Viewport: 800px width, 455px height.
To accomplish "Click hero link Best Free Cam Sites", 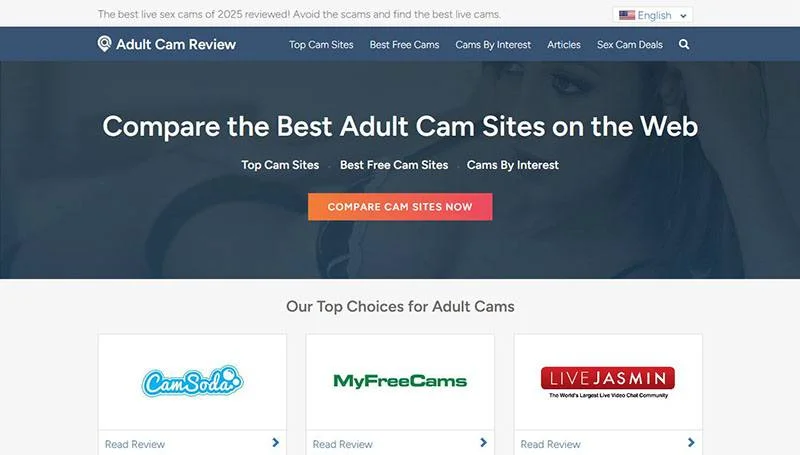I will 394,165.
